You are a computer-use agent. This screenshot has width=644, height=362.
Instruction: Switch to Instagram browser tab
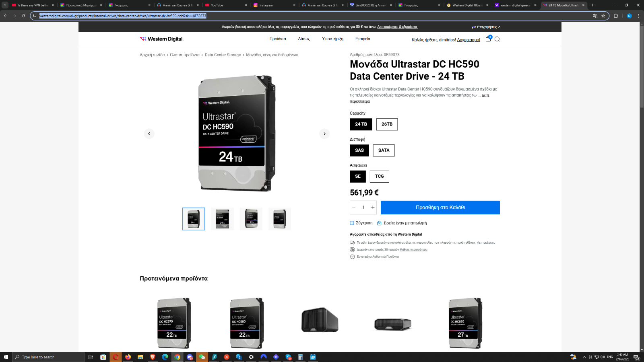274,5
